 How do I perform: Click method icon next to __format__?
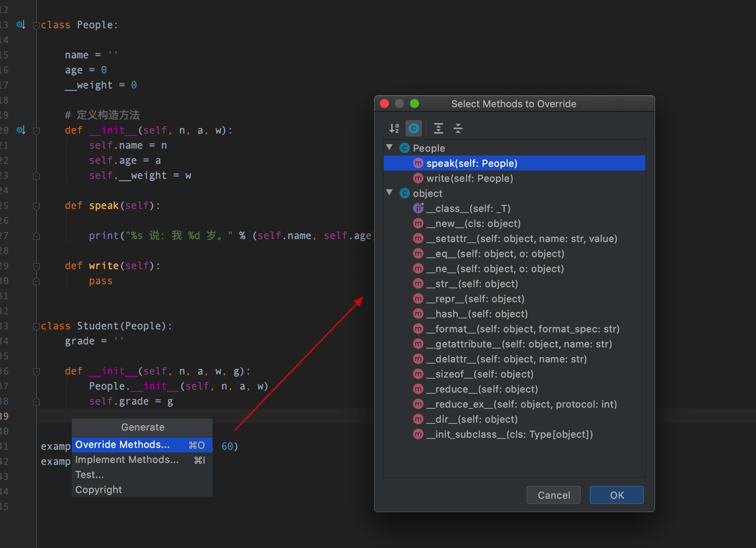pos(418,329)
